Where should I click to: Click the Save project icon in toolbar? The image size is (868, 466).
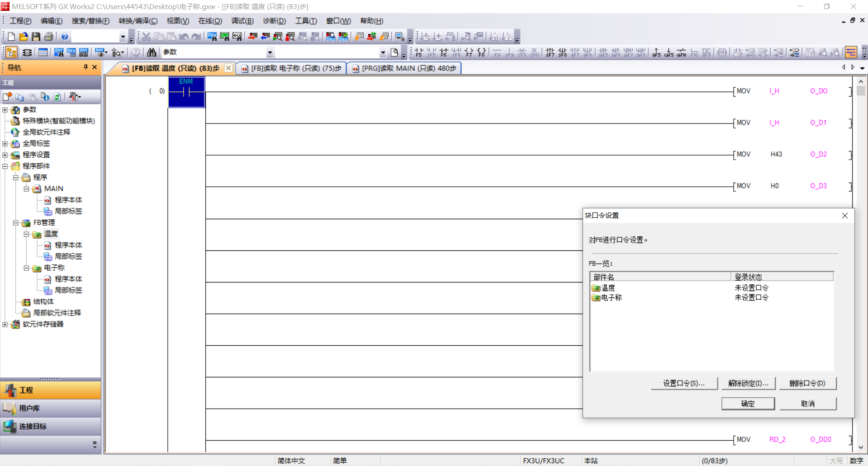coord(36,37)
